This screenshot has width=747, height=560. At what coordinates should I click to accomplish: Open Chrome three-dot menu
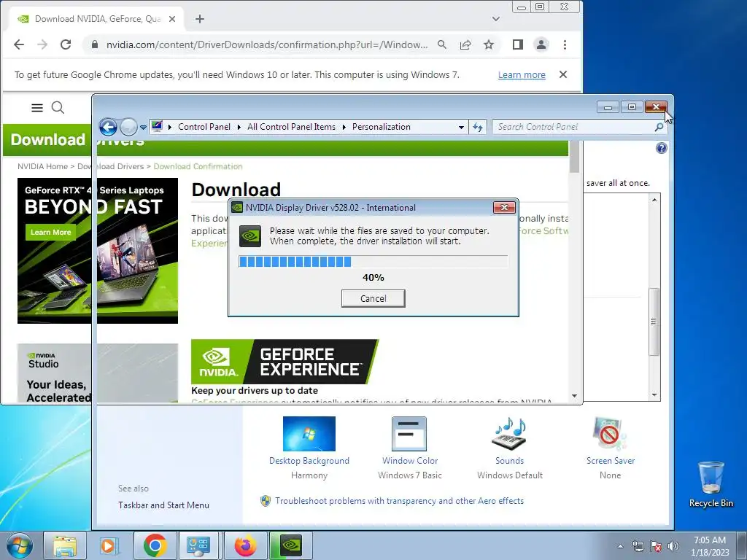565,44
